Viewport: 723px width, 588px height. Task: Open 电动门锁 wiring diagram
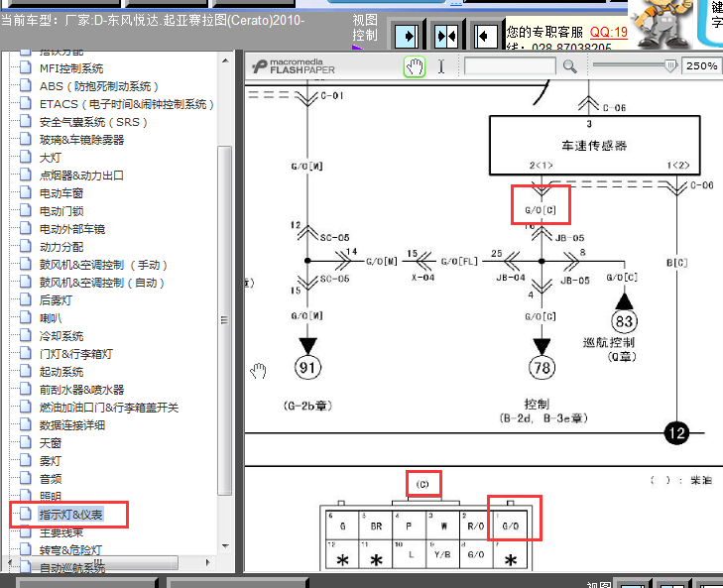[x=61, y=211]
